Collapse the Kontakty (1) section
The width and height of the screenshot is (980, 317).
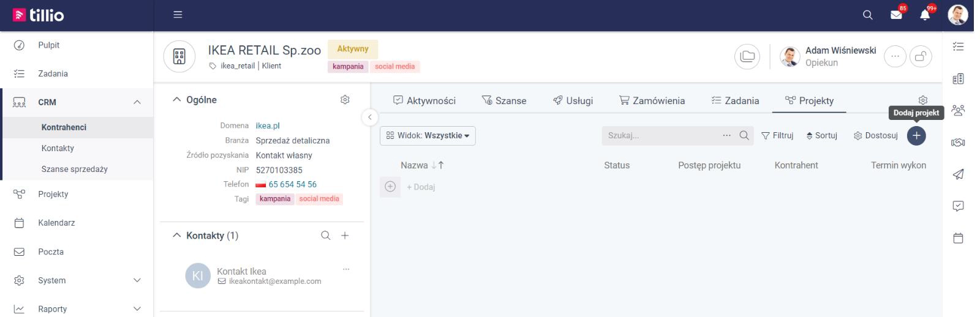tap(177, 236)
